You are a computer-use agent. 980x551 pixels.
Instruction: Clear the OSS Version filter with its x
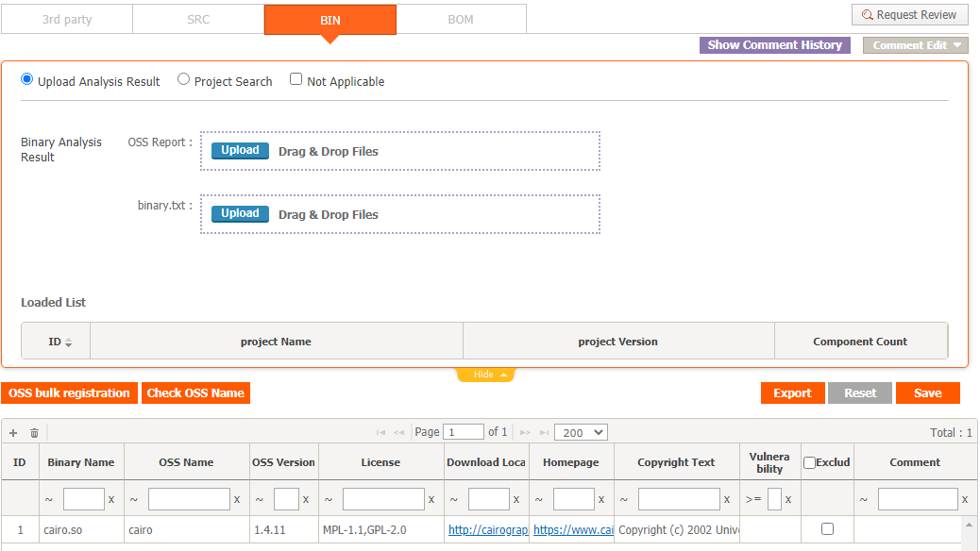click(x=306, y=499)
